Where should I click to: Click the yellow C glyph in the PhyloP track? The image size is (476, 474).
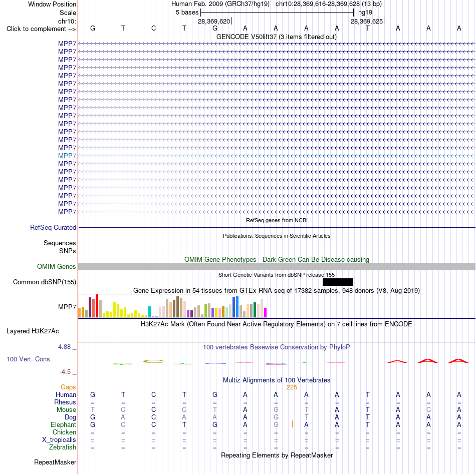point(154,361)
